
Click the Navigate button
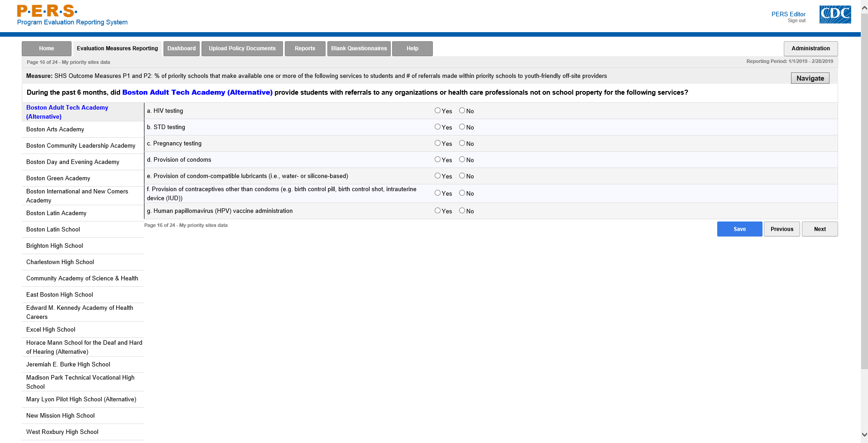pos(810,78)
